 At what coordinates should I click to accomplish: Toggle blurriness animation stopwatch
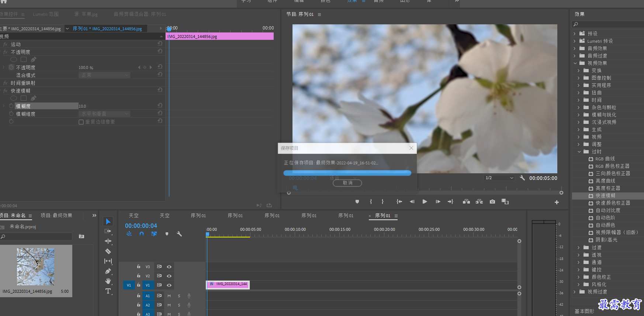point(11,106)
